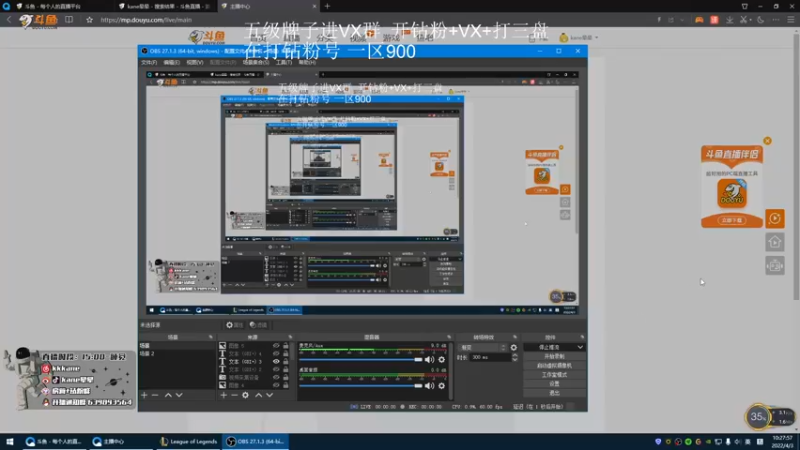
Task: Open browser night mode moon icon
Action: [x=761, y=20]
